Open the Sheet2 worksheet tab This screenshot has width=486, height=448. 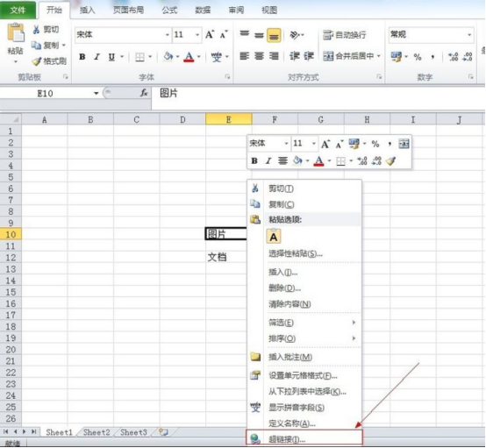96,432
